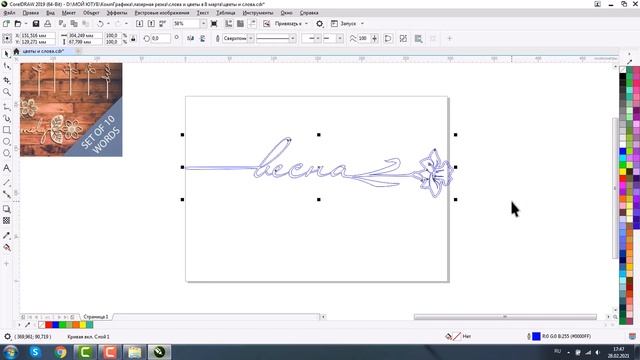The width and height of the screenshot is (640, 360).
Task: Open Skype from the taskbar
Action: click(36, 352)
